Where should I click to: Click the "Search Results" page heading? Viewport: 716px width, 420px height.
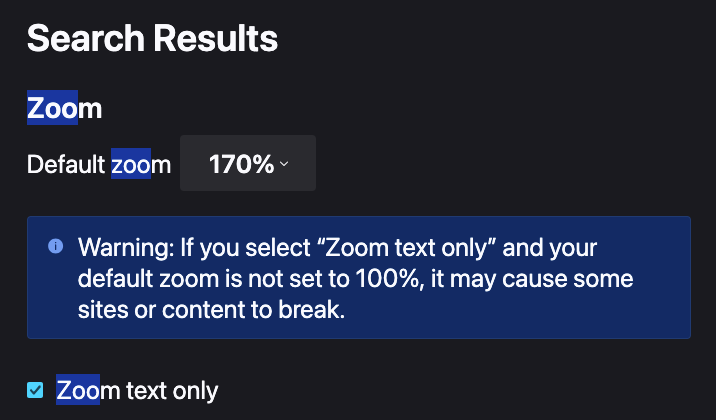click(x=153, y=38)
